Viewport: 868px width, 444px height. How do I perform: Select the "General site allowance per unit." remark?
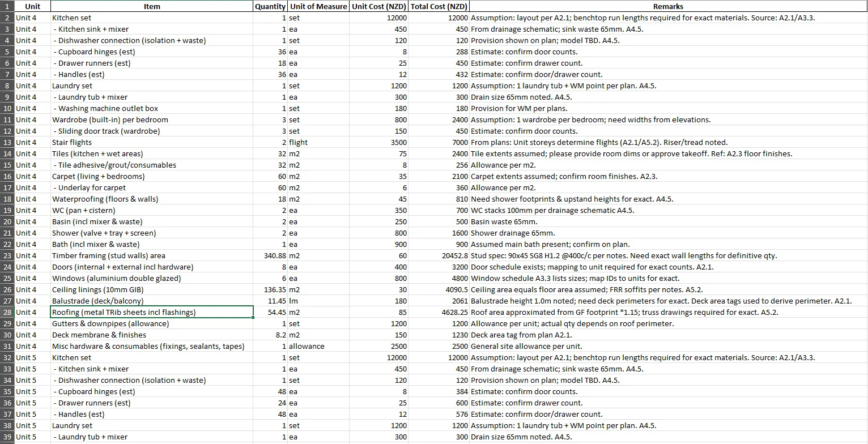tap(668, 346)
